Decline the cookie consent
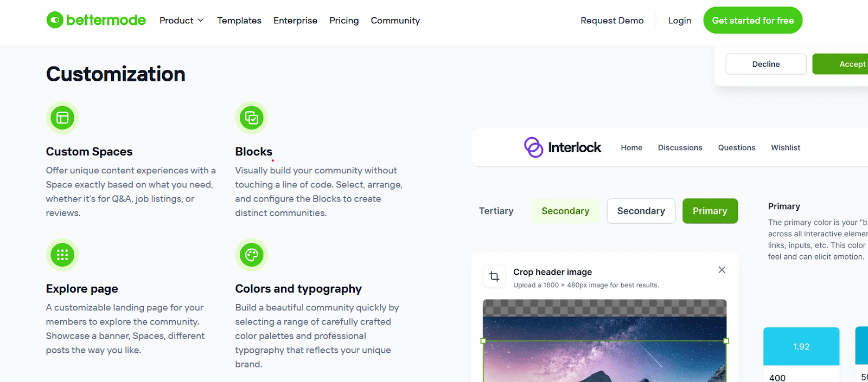 [x=766, y=64]
